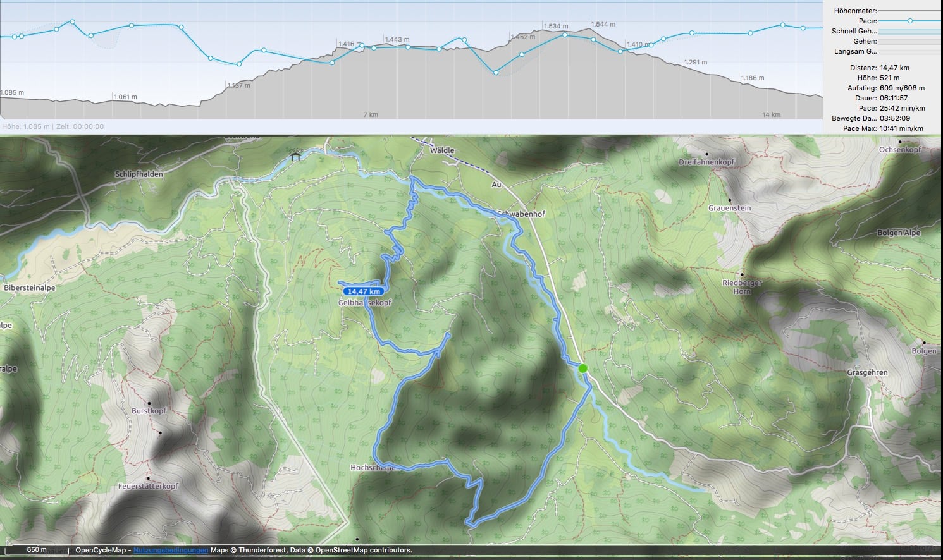Click the Aufstieg value 609 m/608 m

point(902,88)
